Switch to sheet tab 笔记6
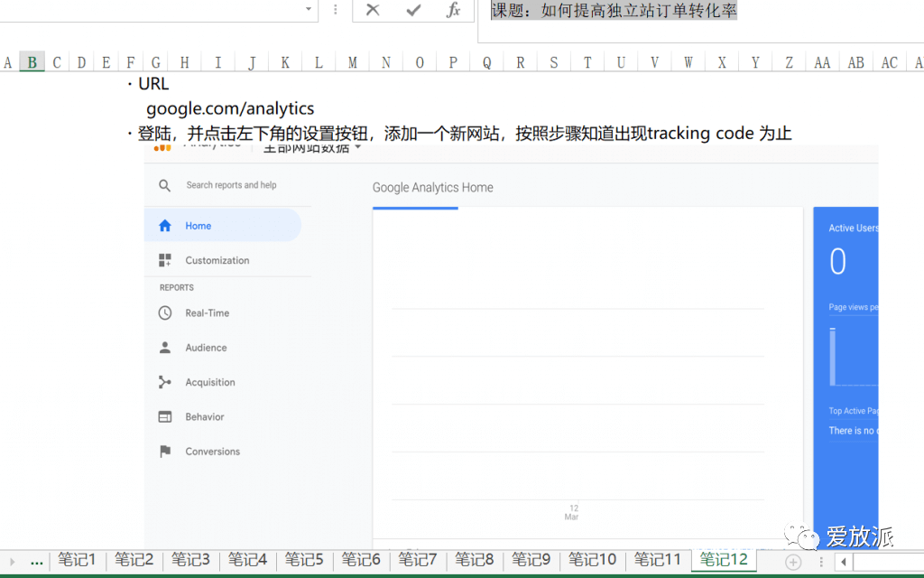 pyautogui.click(x=361, y=559)
